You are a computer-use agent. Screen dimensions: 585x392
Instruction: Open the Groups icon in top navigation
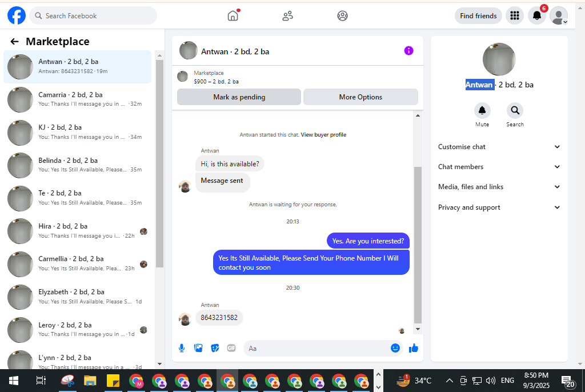coord(342,15)
